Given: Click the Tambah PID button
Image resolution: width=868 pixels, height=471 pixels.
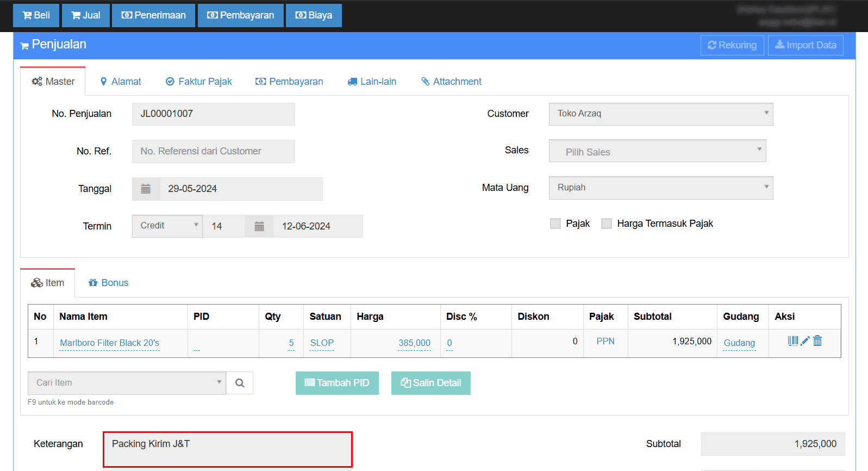Looking at the screenshot, I should pyautogui.click(x=337, y=383).
